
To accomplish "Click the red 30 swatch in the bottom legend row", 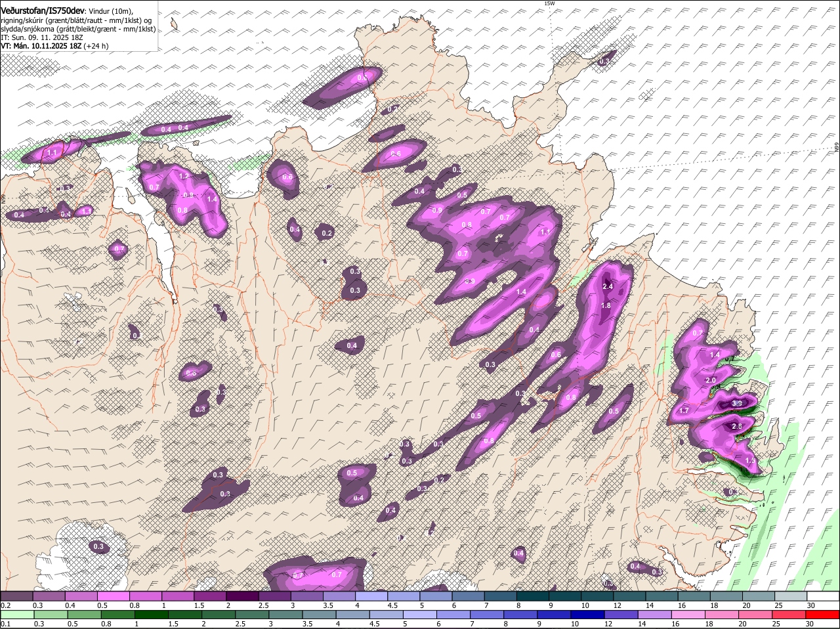I will click(x=823, y=615).
